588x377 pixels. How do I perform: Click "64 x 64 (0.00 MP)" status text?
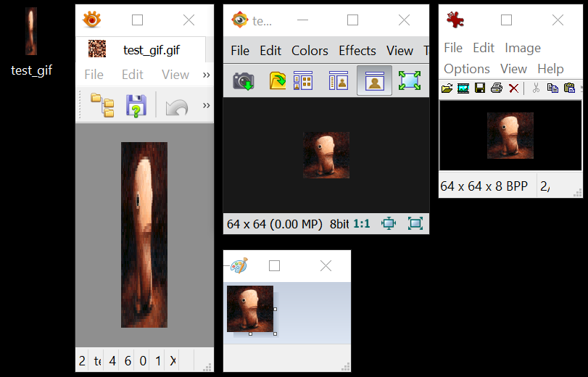tap(275, 224)
